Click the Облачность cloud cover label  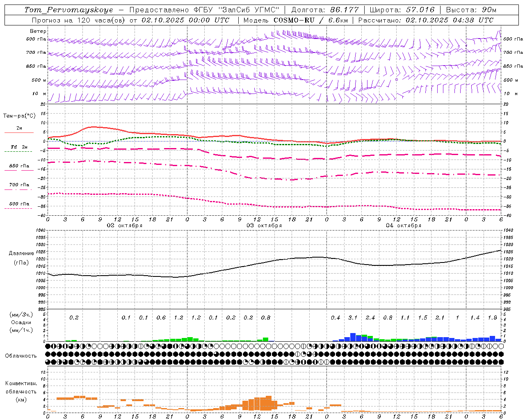(21, 356)
